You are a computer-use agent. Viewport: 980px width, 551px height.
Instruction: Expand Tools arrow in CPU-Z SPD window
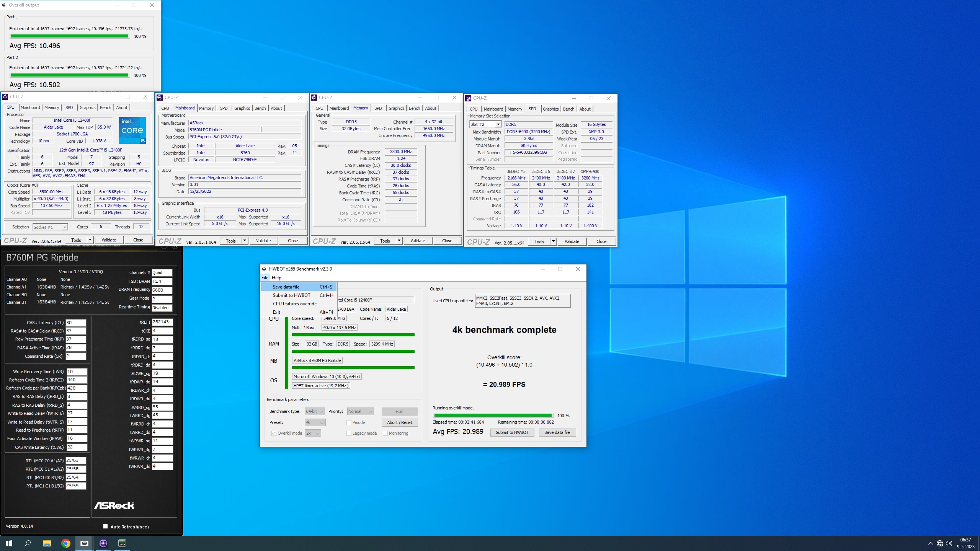(x=553, y=241)
